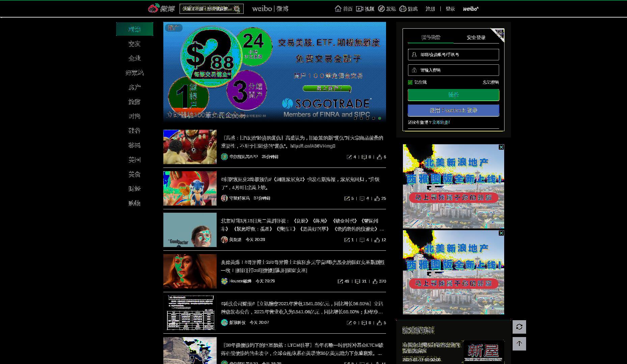Click the 马上开户 button in banner
The image size is (627, 364).
pos(327,88)
